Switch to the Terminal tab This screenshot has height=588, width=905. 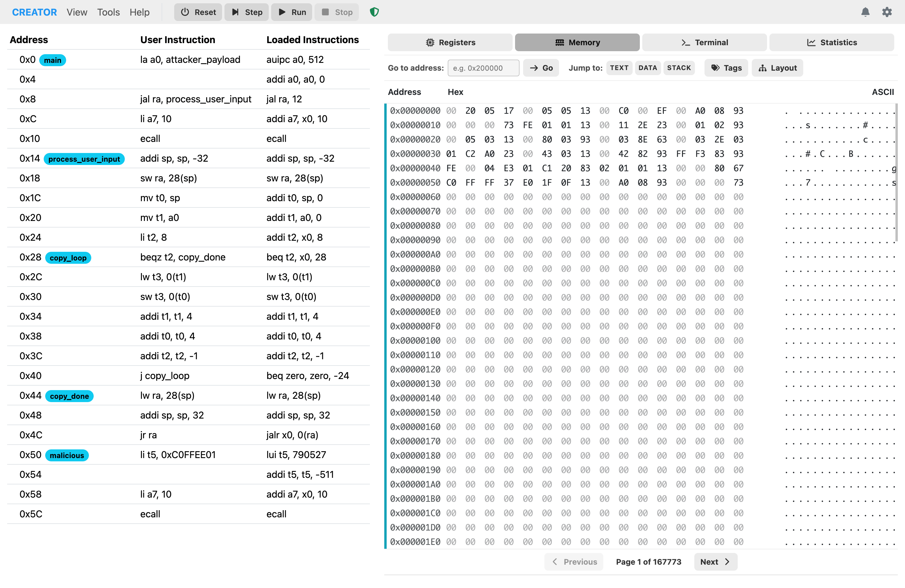pyautogui.click(x=704, y=42)
